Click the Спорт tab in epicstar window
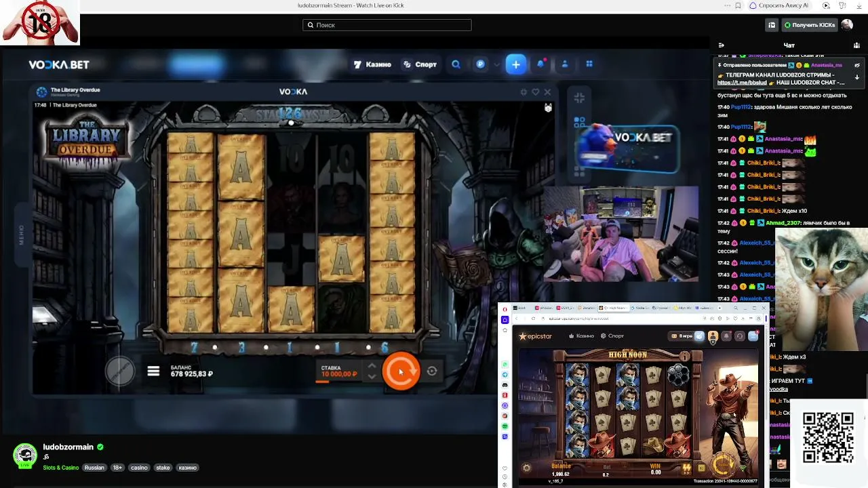 pos(612,336)
